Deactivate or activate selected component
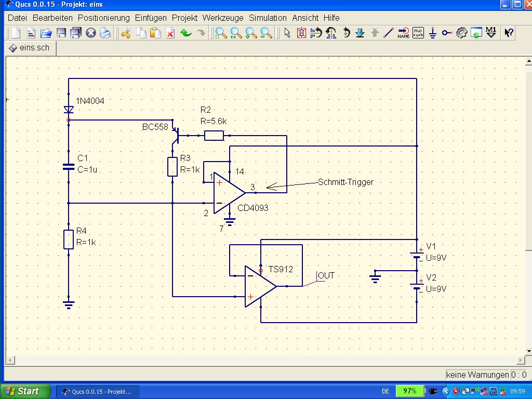 pos(301,33)
